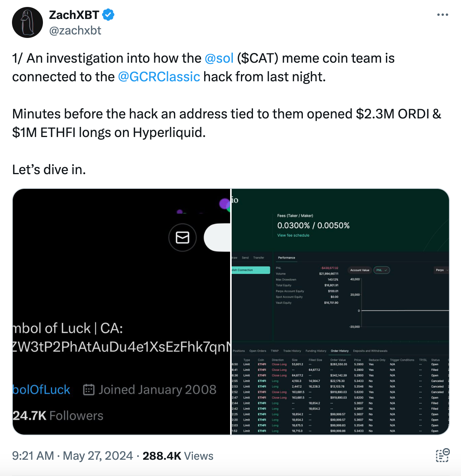Toggle the Account Value chart option
The image size is (461, 476).
pos(360,270)
